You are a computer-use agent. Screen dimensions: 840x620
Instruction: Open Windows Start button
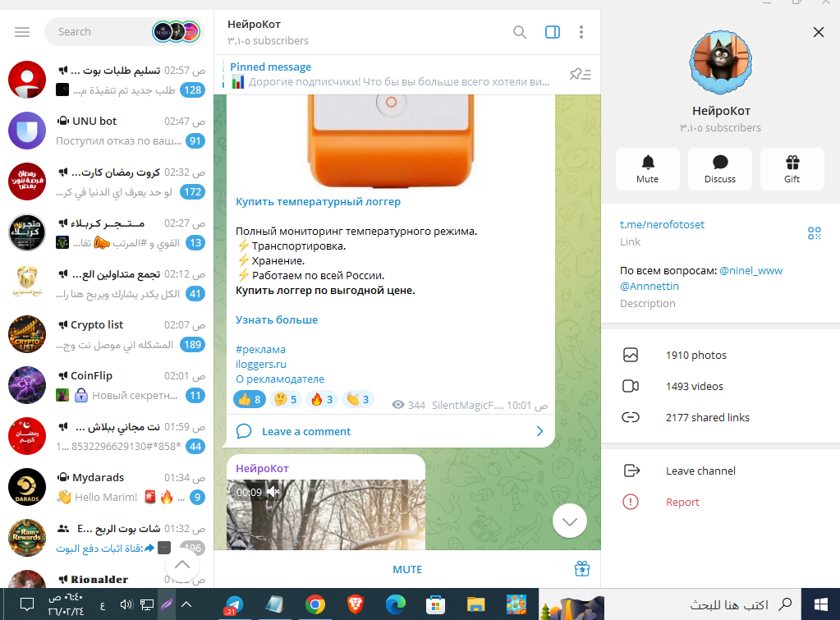(x=821, y=604)
